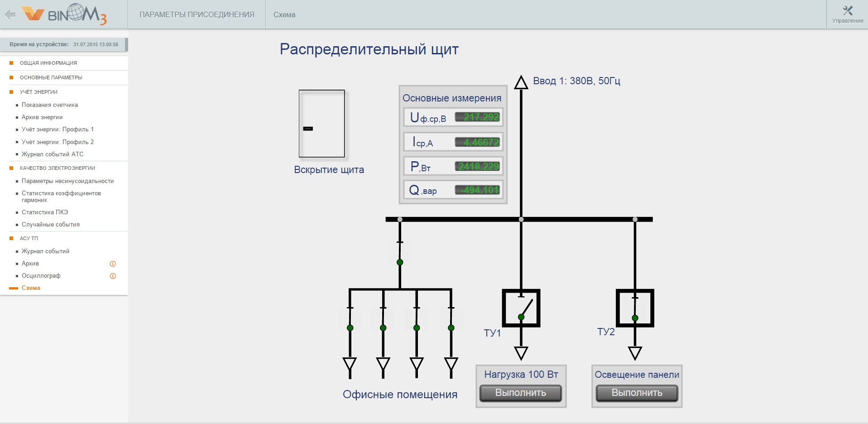The image size is (868, 424).
Task: Expand the Качество электроэнергии section
Action: [x=57, y=168]
